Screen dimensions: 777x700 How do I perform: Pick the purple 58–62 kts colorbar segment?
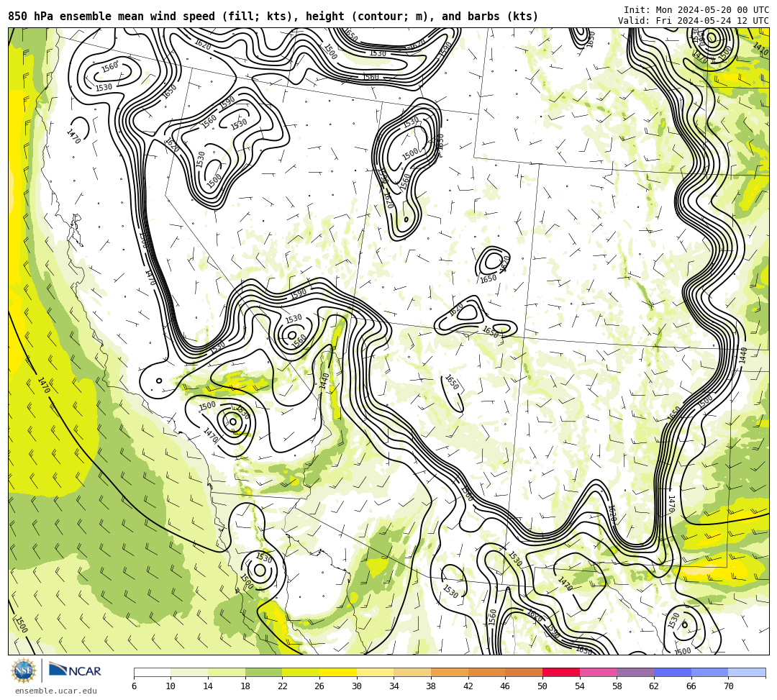(635, 672)
